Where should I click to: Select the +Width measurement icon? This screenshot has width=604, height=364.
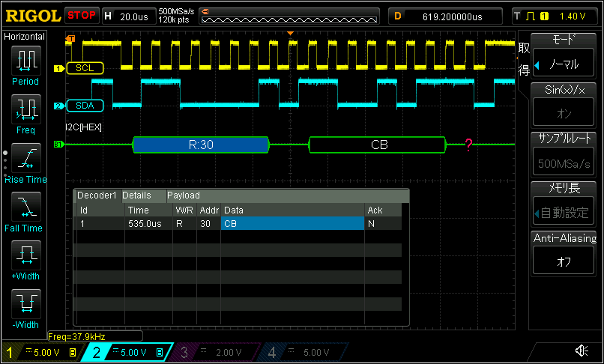click(x=26, y=255)
